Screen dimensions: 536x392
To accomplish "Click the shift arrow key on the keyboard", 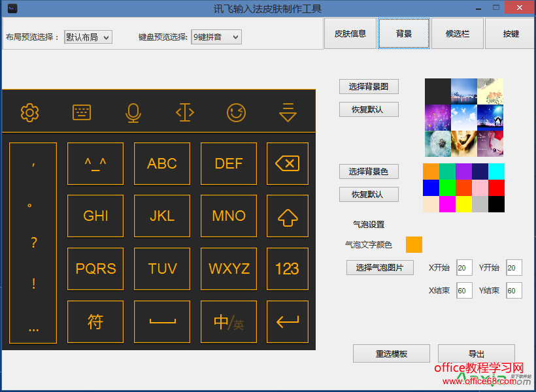I will 288,216.
